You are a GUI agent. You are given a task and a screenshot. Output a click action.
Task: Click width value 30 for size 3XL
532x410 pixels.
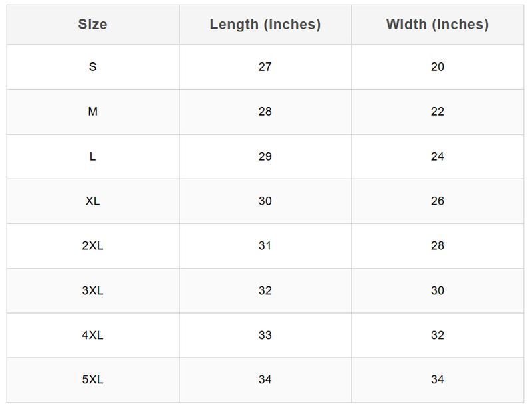tap(437, 290)
